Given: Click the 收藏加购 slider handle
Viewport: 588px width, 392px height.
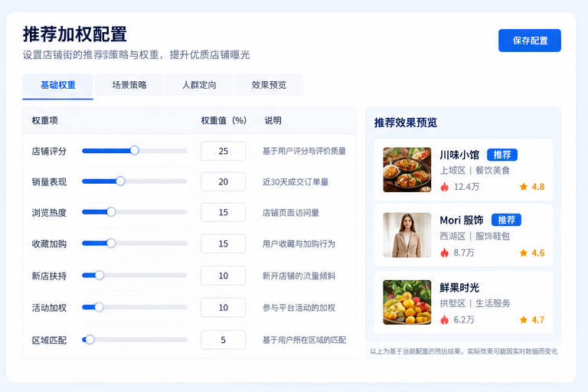Looking at the screenshot, I should click(111, 243).
